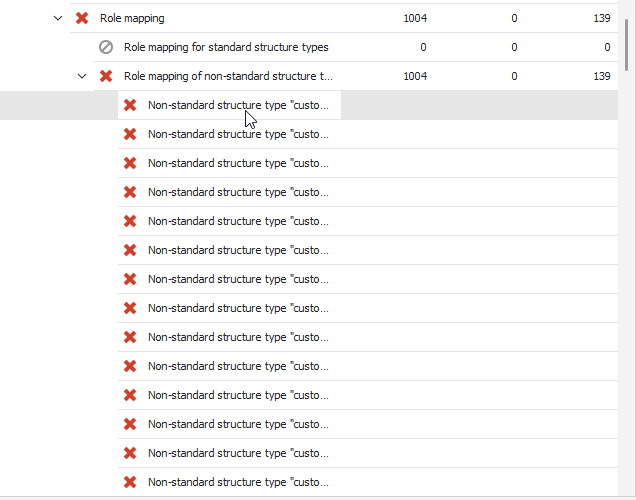
Task: Click the error icon of the fourth non-standard structure entry
Action: [130, 192]
